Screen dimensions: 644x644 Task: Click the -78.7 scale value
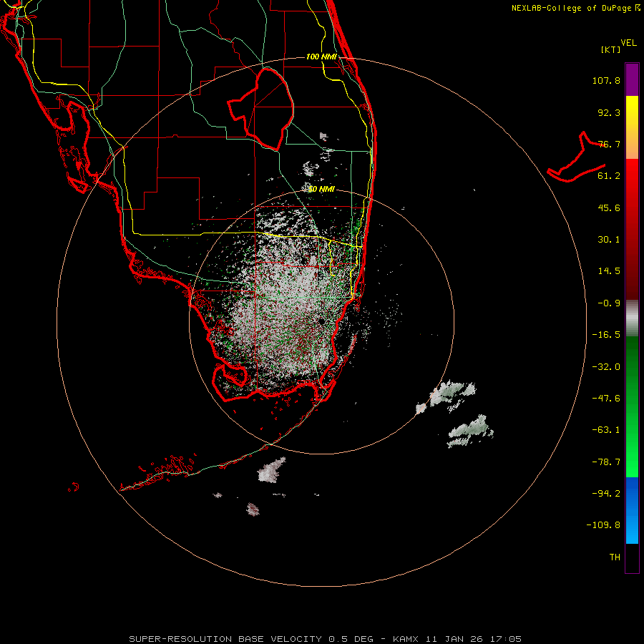[x=606, y=462]
